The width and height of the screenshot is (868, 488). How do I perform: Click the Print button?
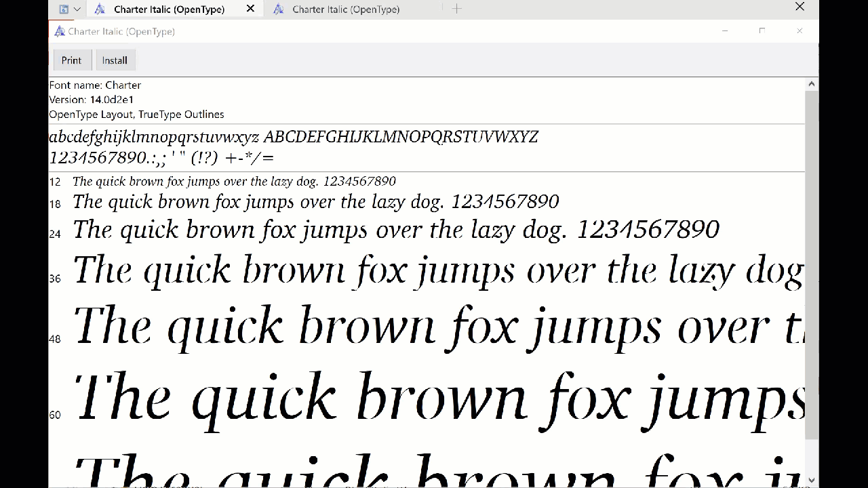71,60
